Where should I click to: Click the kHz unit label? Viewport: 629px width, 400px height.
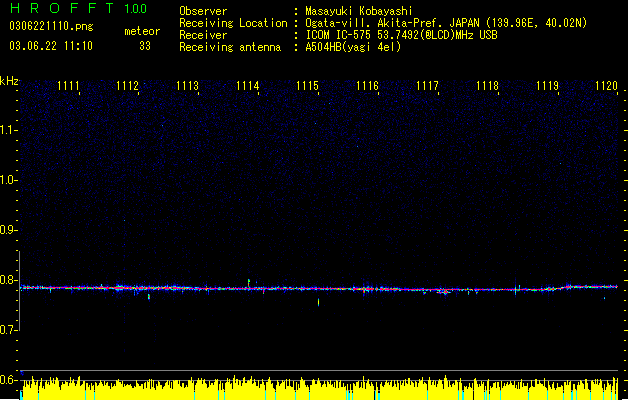click(9, 81)
